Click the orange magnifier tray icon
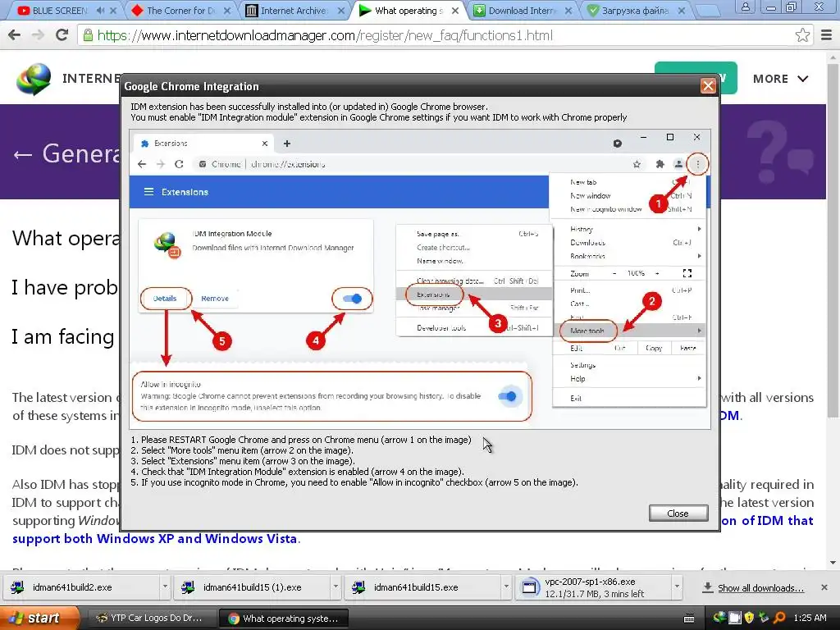Viewport: 840px width, 630px height. click(x=779, y=618)
